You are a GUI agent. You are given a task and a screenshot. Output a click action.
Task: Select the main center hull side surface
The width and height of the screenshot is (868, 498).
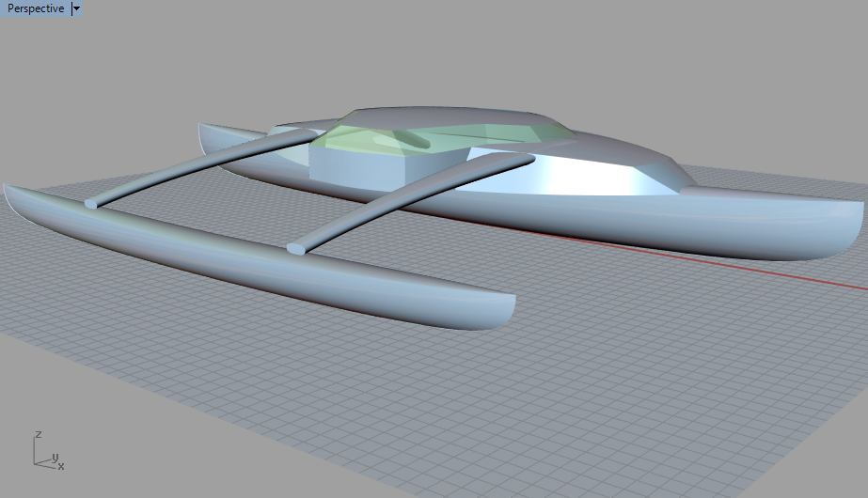[x=658, y=230]
